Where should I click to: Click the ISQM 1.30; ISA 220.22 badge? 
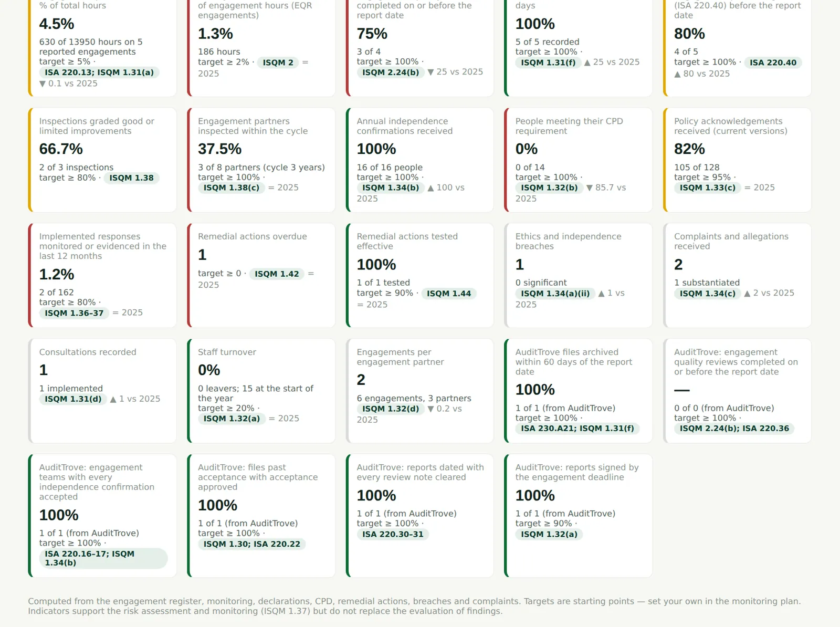pos(252,544)
